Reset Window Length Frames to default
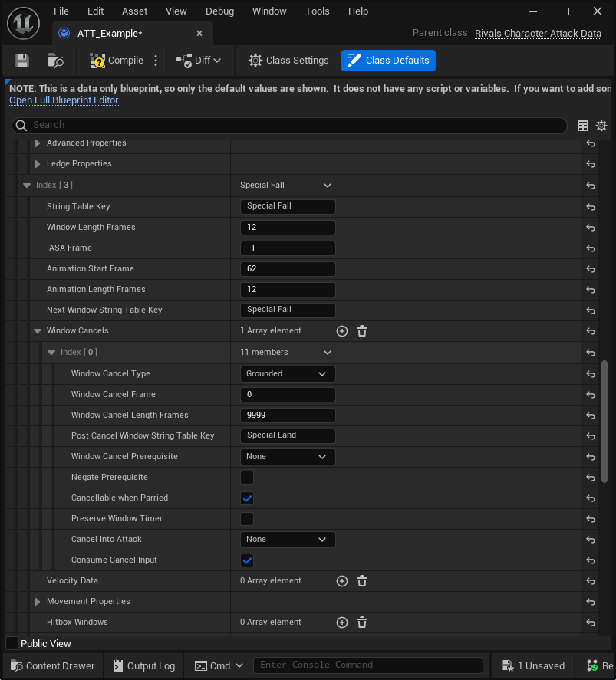The image size is (616, 680). pyautogui.click(x=591, y=228)
